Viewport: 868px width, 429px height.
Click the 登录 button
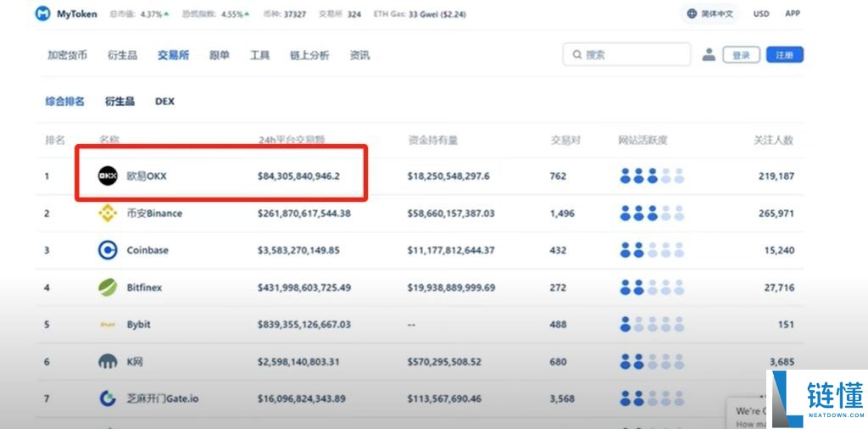pos(741,55)
